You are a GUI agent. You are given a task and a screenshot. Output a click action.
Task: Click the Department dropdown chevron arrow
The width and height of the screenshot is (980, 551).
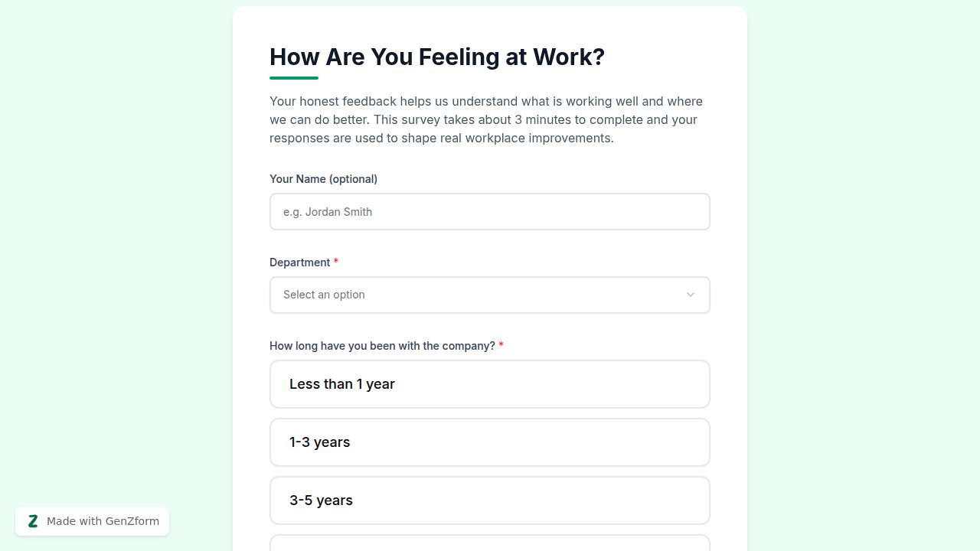click(690, 295)
